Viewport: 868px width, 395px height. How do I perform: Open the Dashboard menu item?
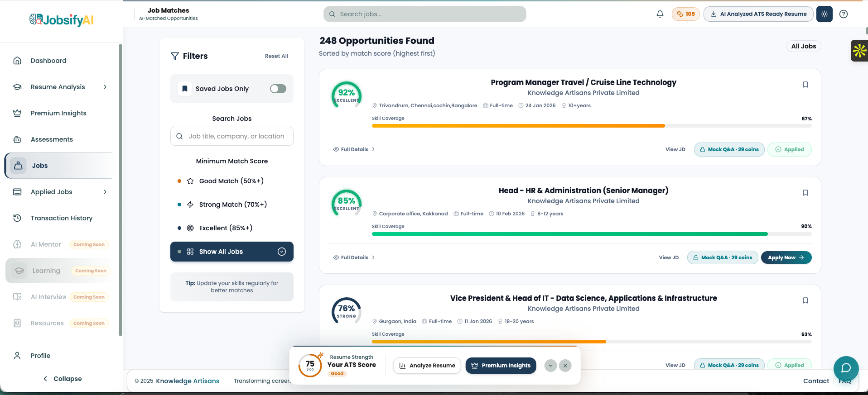[x=59, y=61]
